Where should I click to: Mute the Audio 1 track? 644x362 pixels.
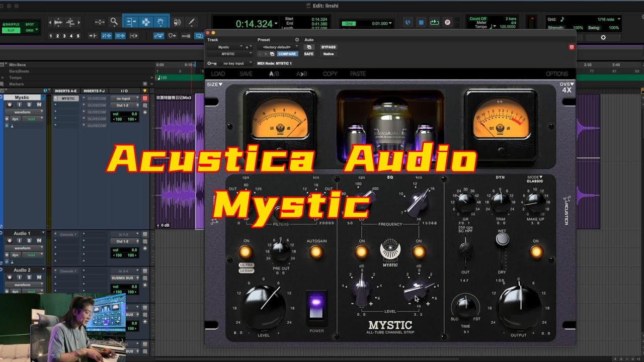[x=39, y=241]
